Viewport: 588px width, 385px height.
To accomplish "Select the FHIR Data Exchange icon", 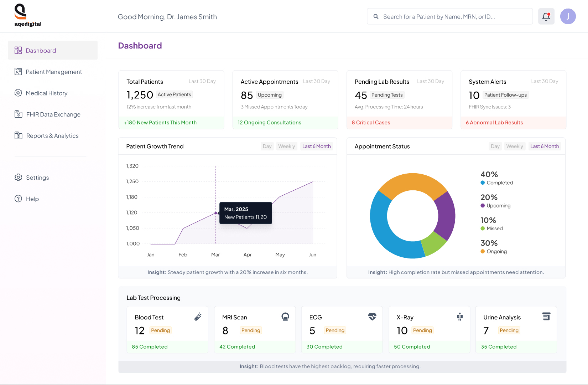I will tap(18, 114).
